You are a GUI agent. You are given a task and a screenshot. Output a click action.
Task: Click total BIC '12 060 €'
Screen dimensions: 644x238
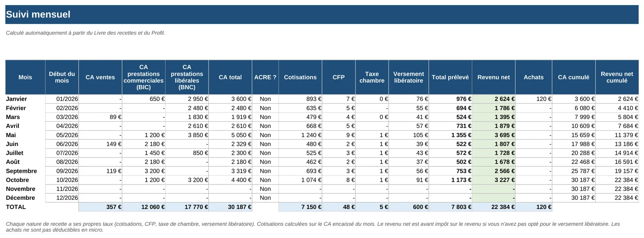[x=144, y=207]
